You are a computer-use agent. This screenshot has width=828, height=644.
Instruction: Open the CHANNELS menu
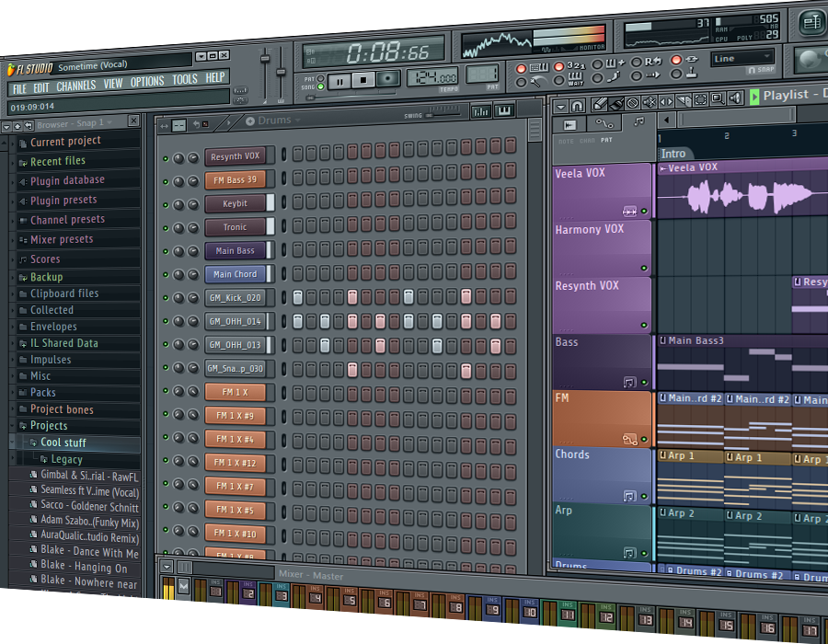coord(75,86)
